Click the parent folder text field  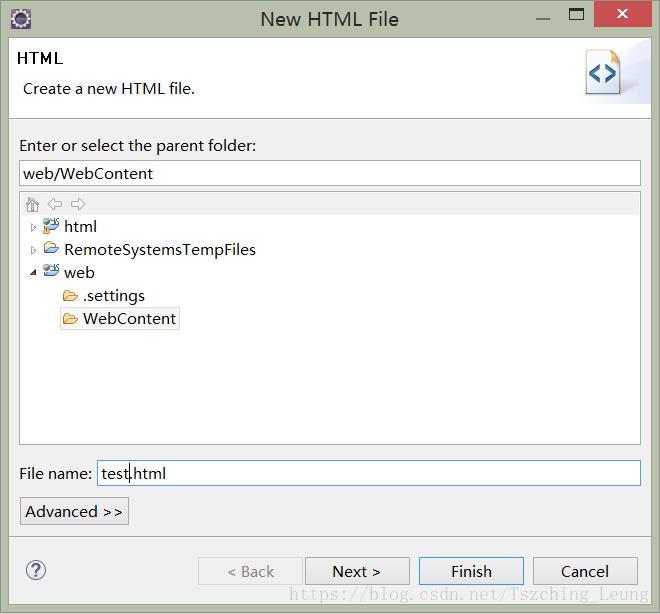[x=330, y=173]
